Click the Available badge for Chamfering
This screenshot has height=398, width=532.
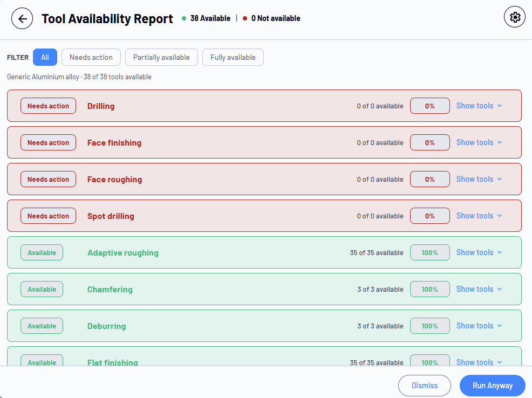pyautogui.click(x=42, y=289)
